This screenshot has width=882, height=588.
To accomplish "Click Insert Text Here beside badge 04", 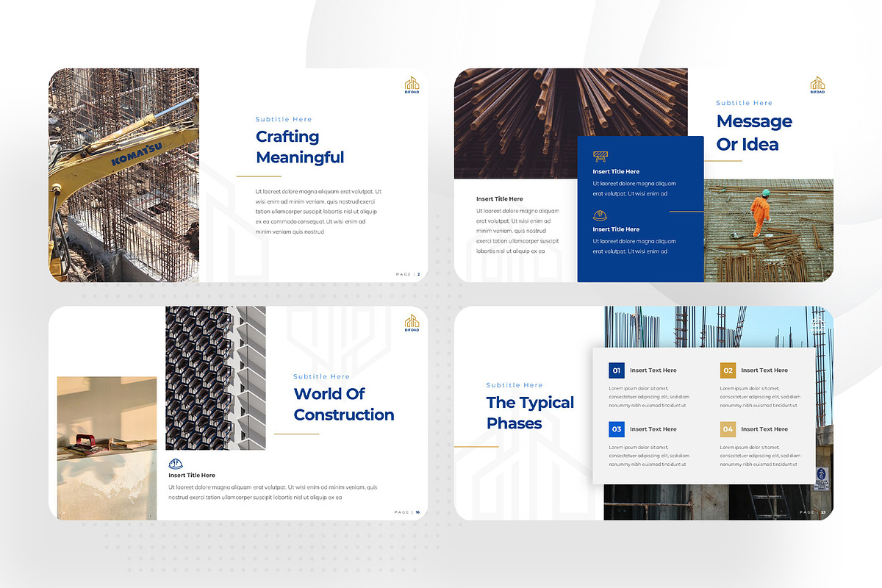I will pos(764,429).
